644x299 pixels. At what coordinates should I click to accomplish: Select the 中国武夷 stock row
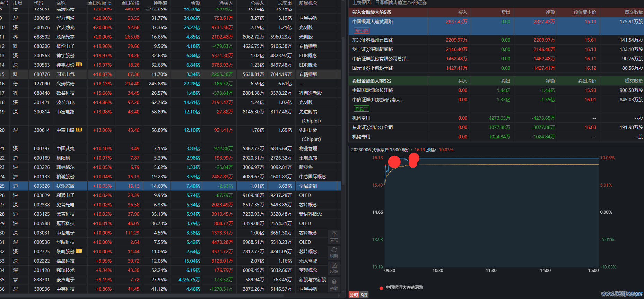171,148
